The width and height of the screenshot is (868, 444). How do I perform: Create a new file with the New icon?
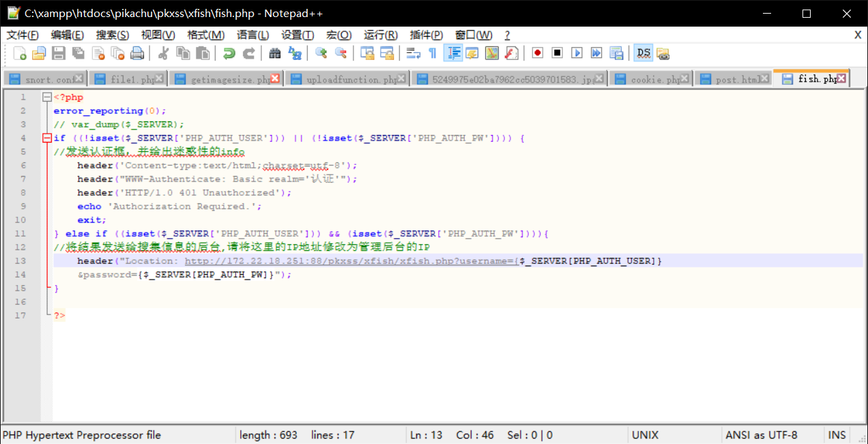point(20,53)
